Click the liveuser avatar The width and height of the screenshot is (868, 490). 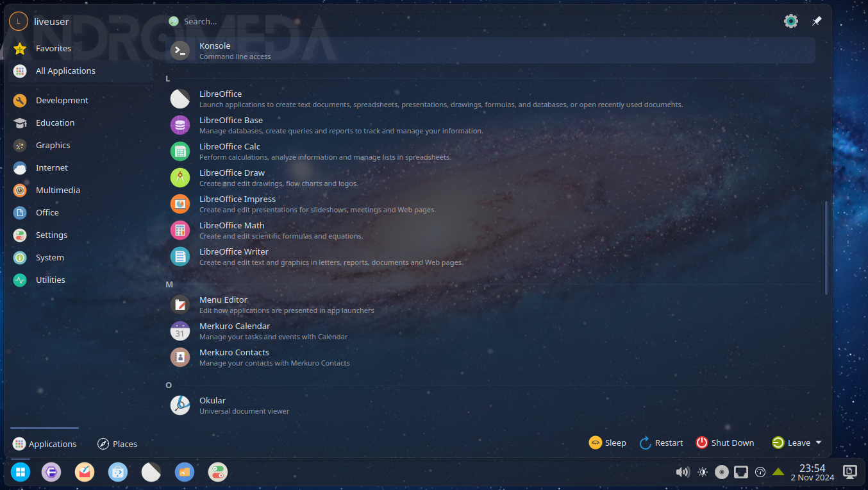(x=19, y=21)
